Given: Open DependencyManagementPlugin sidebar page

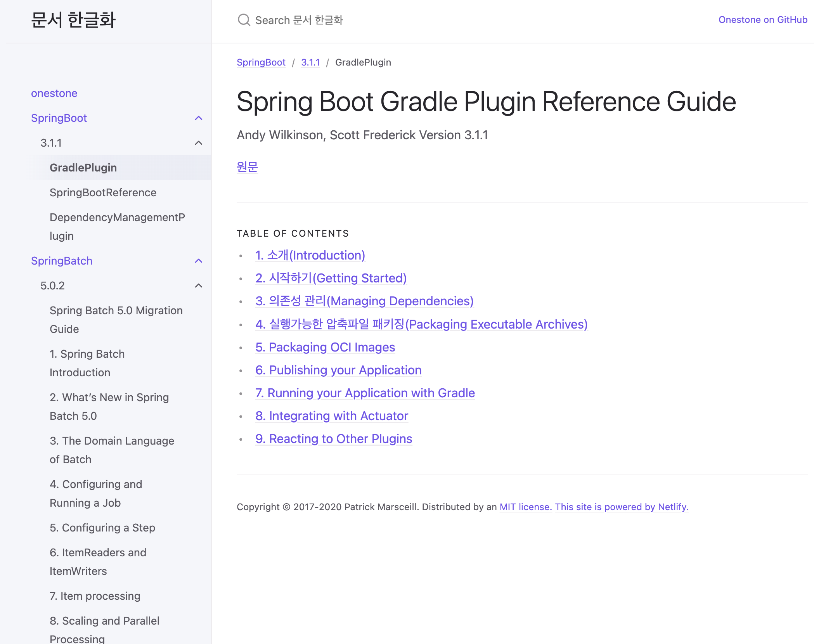Looking at the screenshot, I should [117, 227].
